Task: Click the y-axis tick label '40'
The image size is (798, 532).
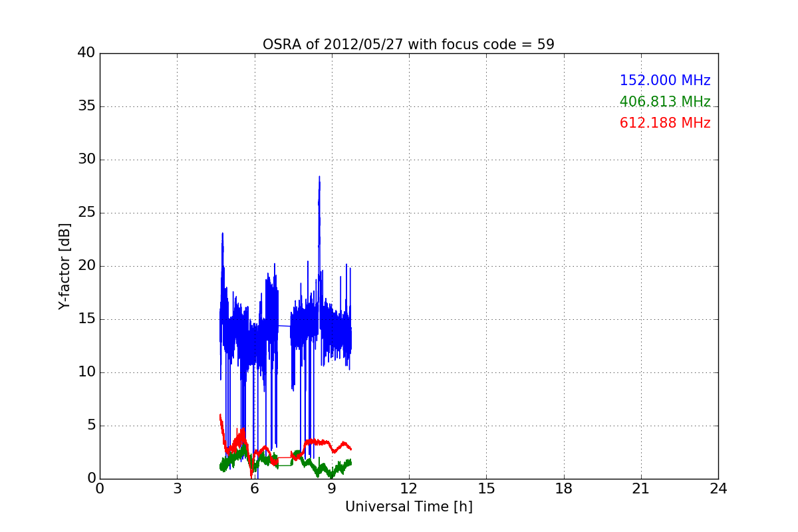Action: pyautogui.click(x=86, y=53)
